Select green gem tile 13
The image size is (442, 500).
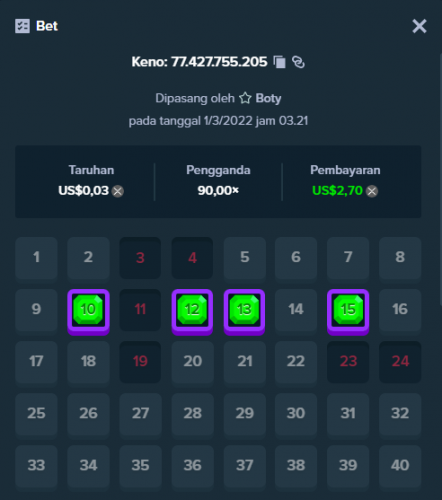(x=244, y=311)
